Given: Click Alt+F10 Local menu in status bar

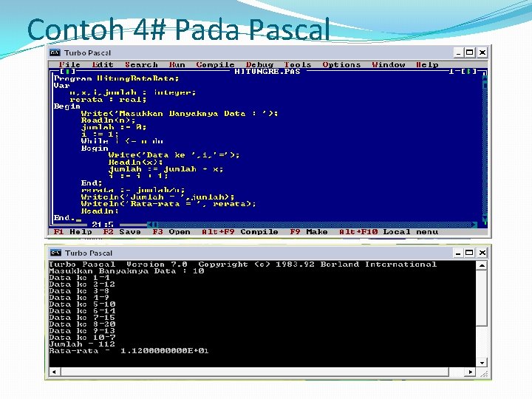Looking at the screenshot, I should click(x=389, y=232).
